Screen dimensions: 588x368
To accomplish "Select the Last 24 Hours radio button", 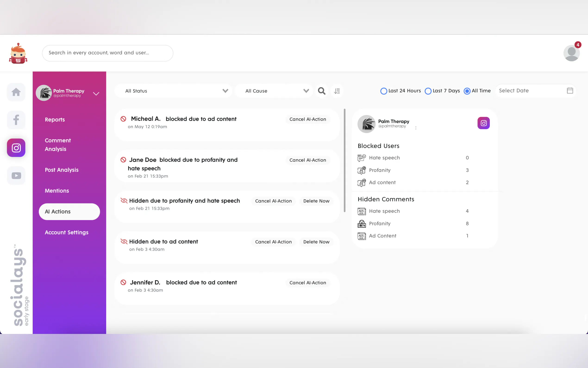I will (384, 91).
